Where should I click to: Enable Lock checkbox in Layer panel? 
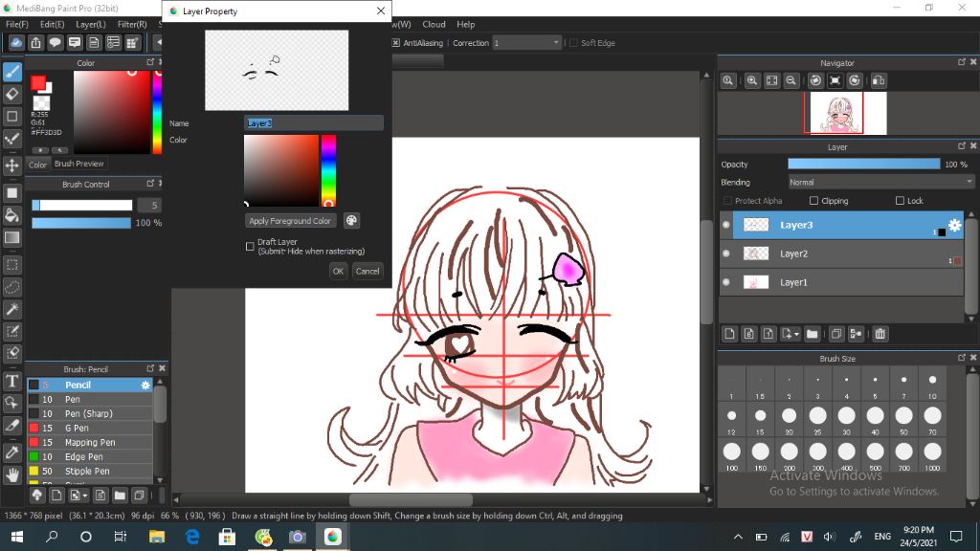(x=900, y=201)
